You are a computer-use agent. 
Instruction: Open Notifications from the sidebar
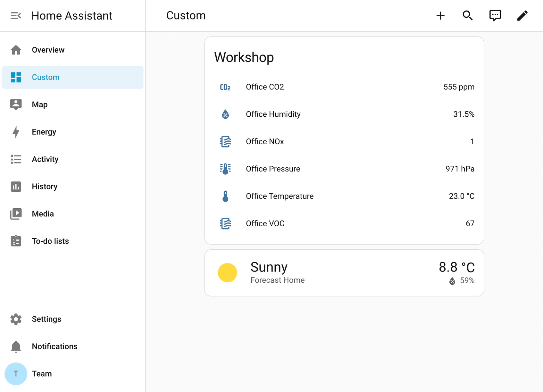point(54,346)
